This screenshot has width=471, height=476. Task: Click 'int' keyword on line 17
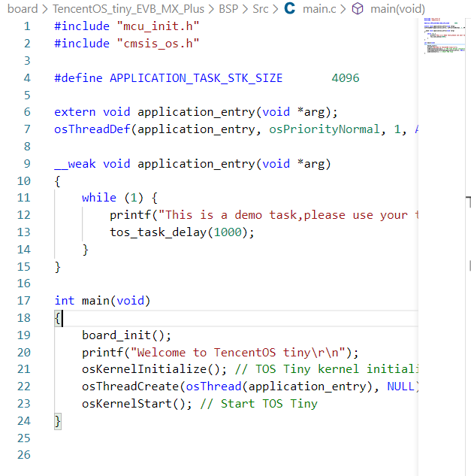(x=65, y=301)
